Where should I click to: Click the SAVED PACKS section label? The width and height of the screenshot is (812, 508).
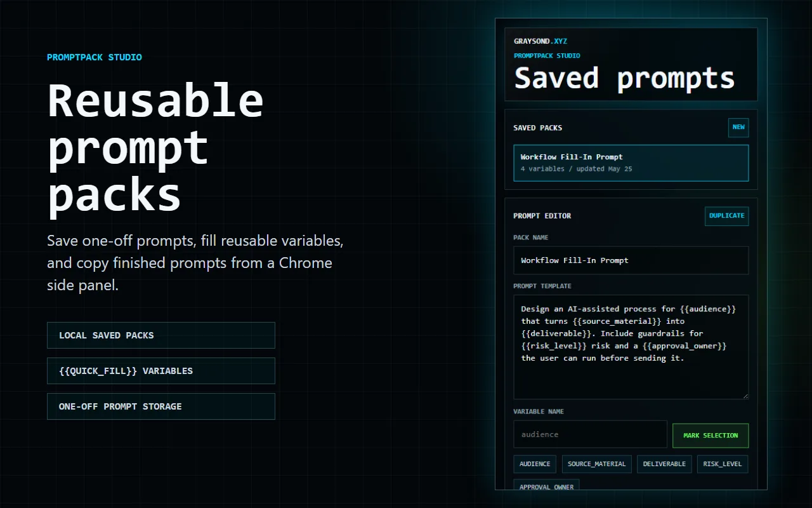coord(538,128)
